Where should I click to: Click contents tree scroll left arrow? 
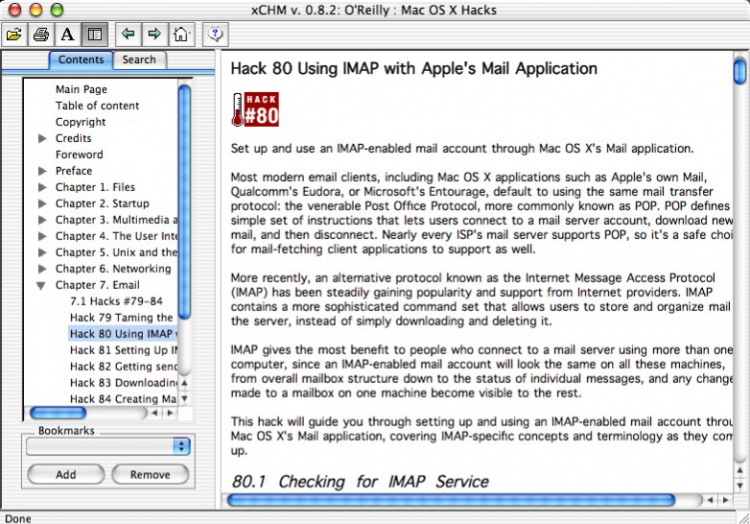(154, 413)
